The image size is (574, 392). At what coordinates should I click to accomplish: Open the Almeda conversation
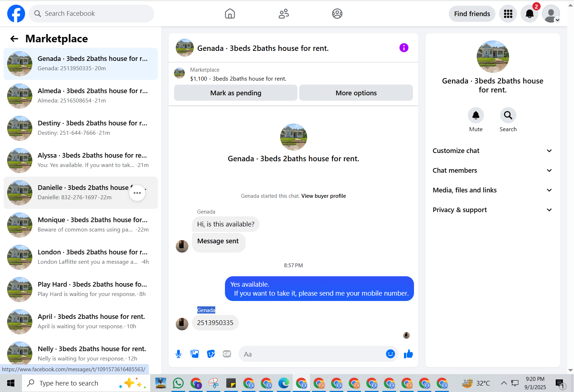[81, 96]
